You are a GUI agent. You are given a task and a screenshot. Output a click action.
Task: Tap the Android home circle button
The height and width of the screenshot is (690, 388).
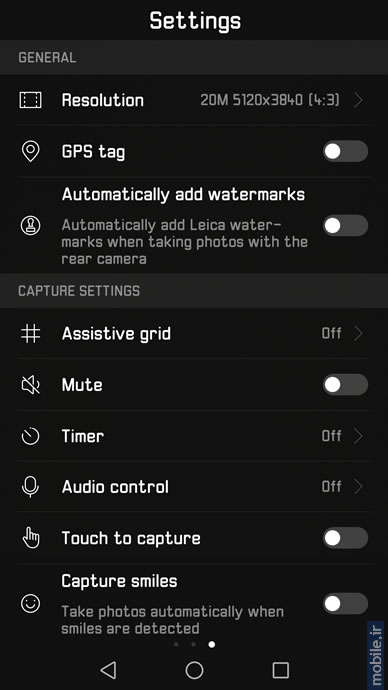194,670
